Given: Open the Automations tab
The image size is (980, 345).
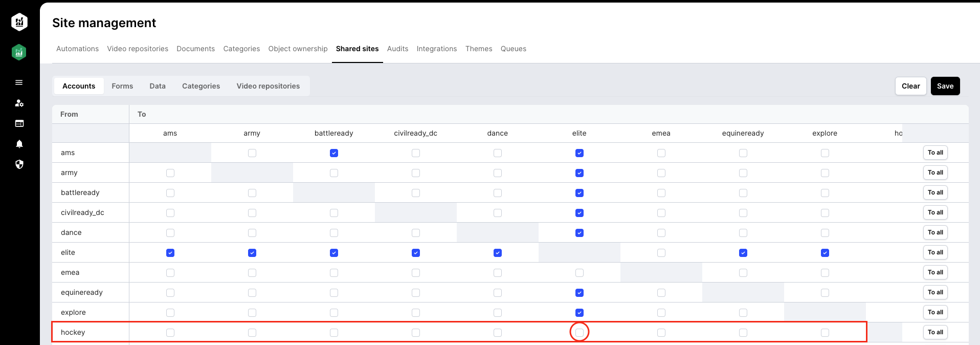Looking at the screenshot, I should [x=77, y=49].
